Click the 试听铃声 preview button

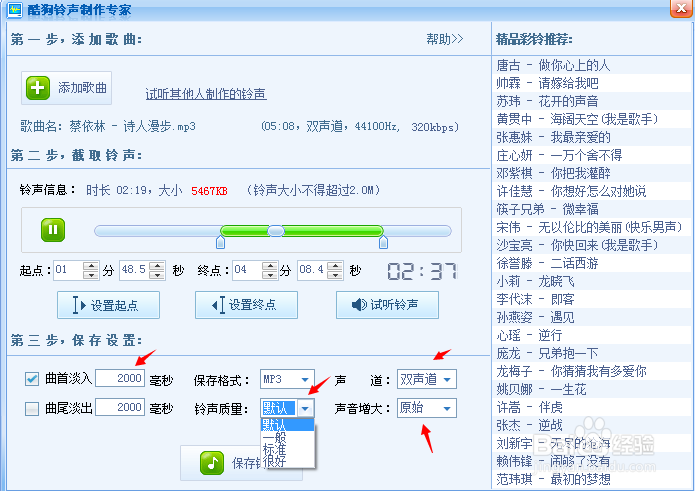(x=387, y=305)
